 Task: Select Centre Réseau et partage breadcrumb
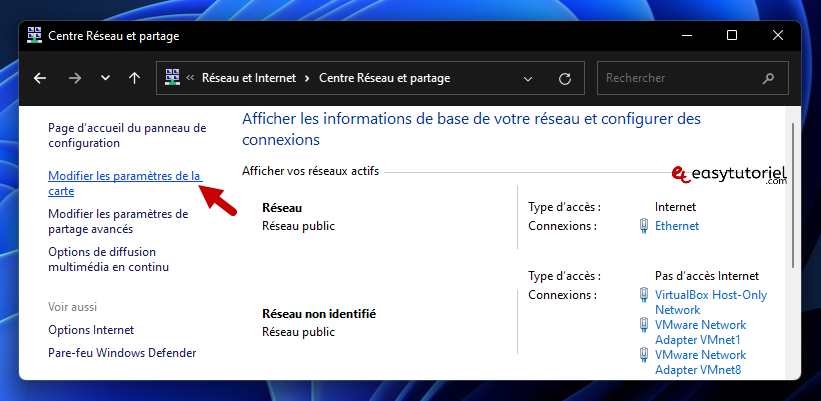[x=384, y=78]
